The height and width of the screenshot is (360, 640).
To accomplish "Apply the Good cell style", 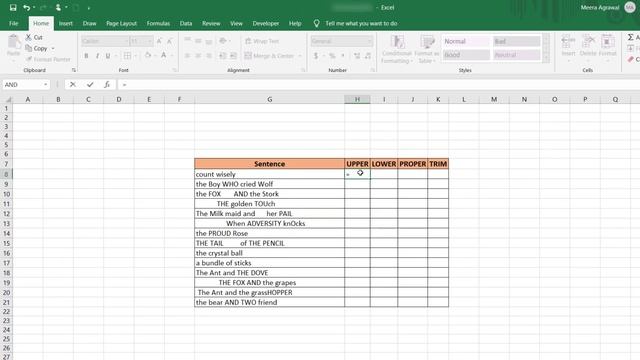I will coord(466,55).
